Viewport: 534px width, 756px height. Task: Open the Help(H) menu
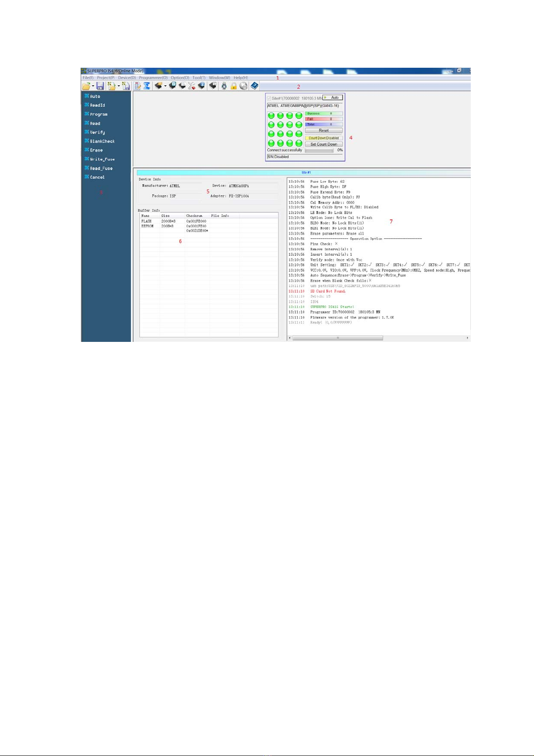[x=241, y=78]
